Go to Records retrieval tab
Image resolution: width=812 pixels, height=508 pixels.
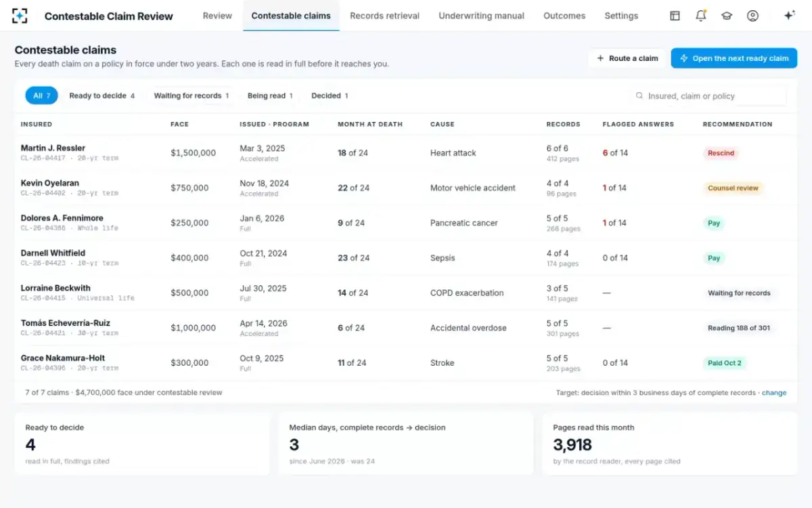tap(384, 16)
